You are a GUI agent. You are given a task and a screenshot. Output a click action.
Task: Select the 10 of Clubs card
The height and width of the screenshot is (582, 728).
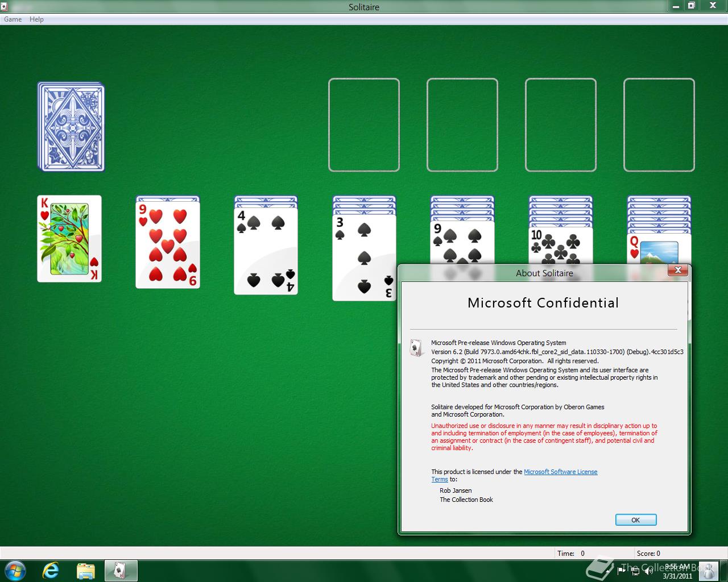[561, 246]
